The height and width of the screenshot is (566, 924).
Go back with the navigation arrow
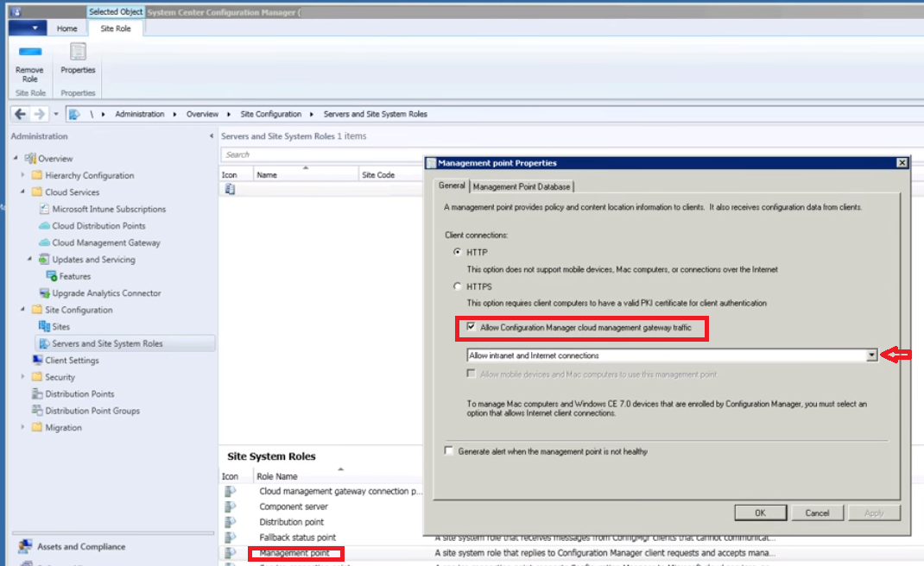click(20, 114)
